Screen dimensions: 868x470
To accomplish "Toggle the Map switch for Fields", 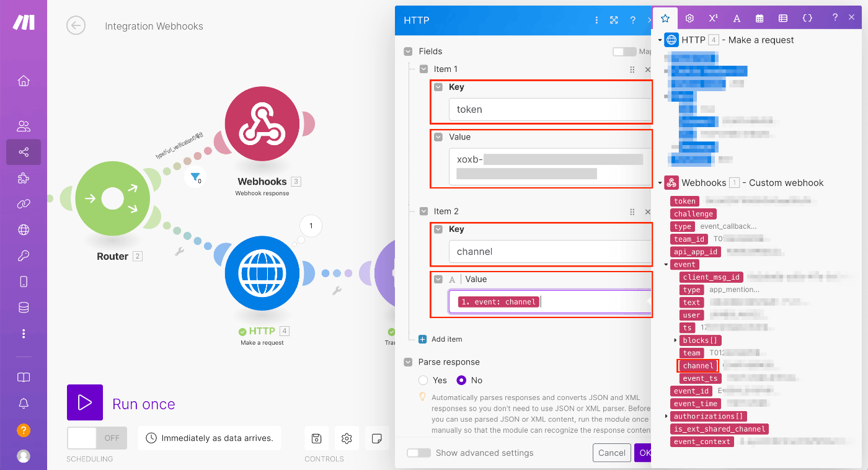I will [624, 52].
